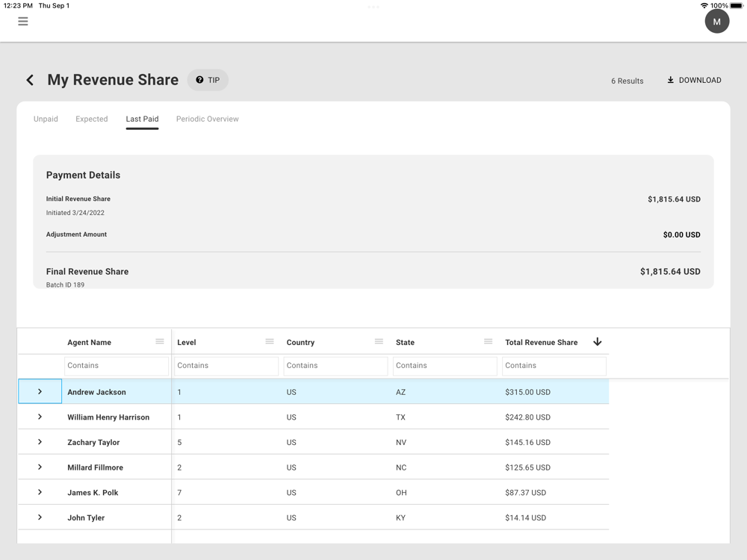Click the Adjustment Amount $0.00 USD value
747x560 pixels.
682,234
